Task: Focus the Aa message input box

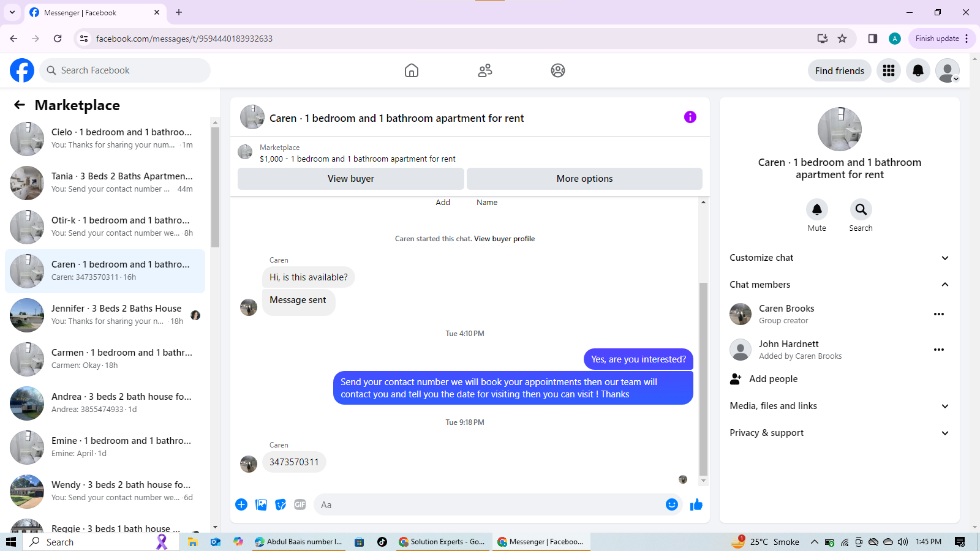Action: click(488, 504)
